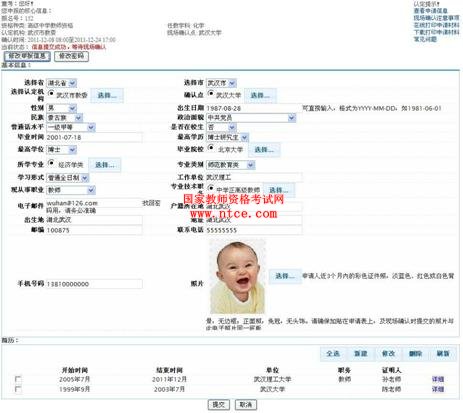
Task: Click the 修改申报信息 button
Action: point(27,56)
